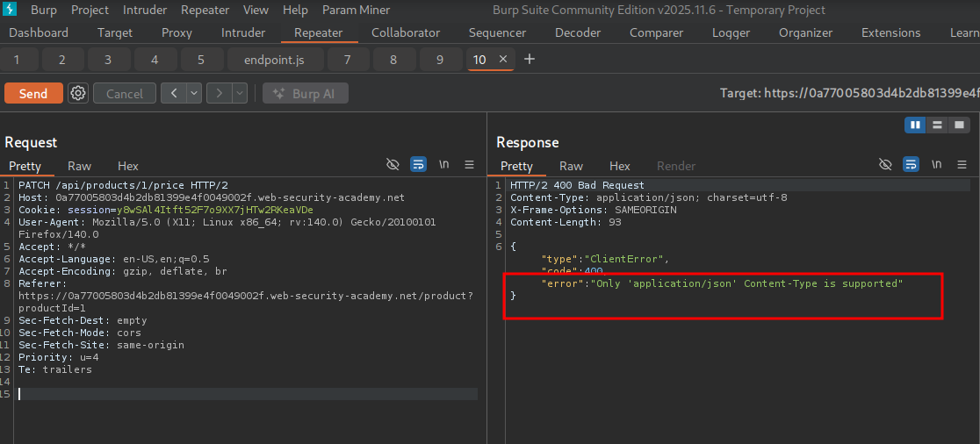Toggle \n non-printable chars in Request pane

443,165
